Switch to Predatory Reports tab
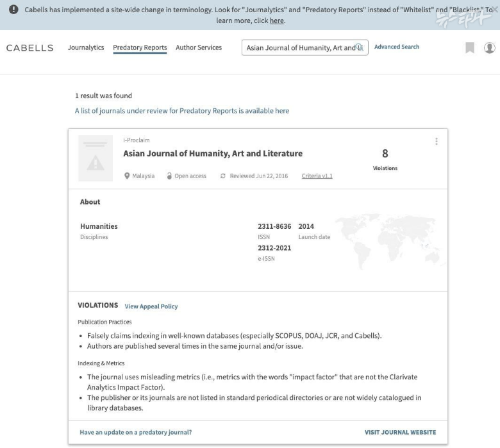This screenshot has width=500, height=448. [140, 48]
